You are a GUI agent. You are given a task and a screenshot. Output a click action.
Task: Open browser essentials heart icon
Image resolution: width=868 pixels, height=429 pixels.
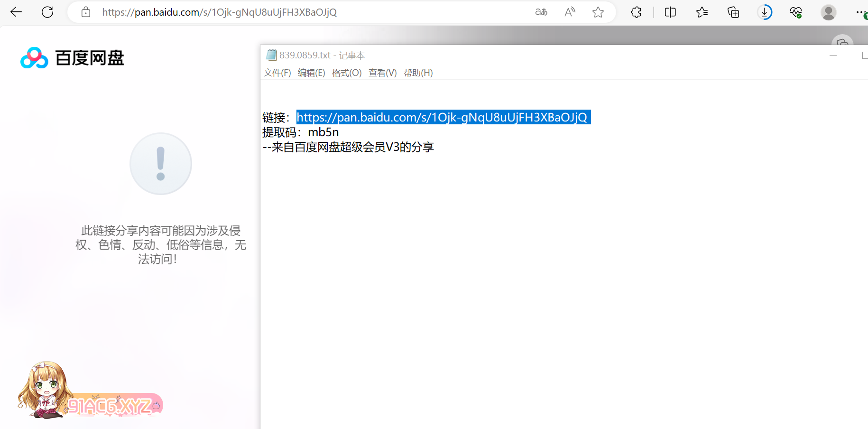[796, 12]
